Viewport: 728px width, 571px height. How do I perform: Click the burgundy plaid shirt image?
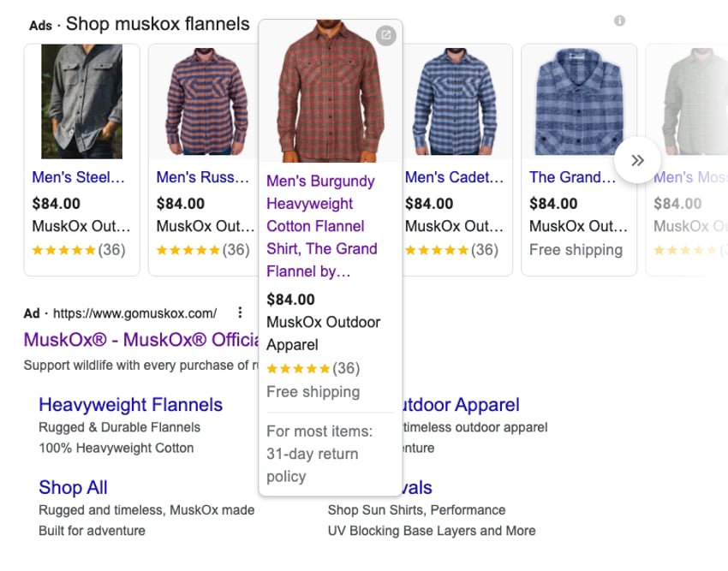click(330, 91)
